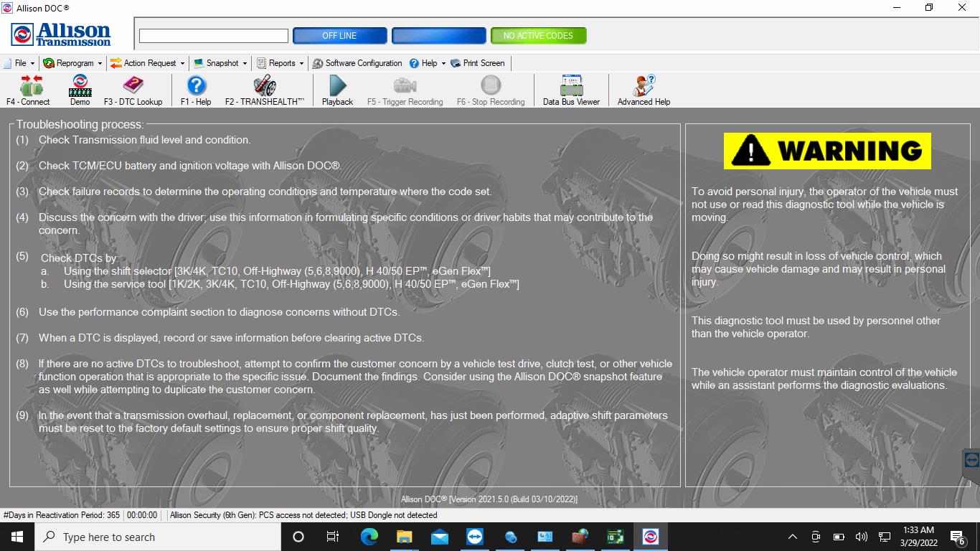Screen dimensions: 980x551
Task: Open the Snapshot menu
Action: tap(220, 63)
